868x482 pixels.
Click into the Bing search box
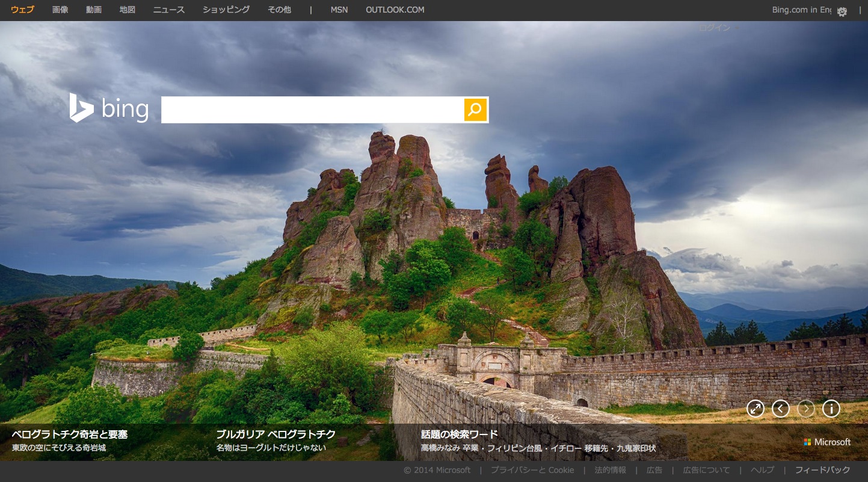tap(312, 110)
